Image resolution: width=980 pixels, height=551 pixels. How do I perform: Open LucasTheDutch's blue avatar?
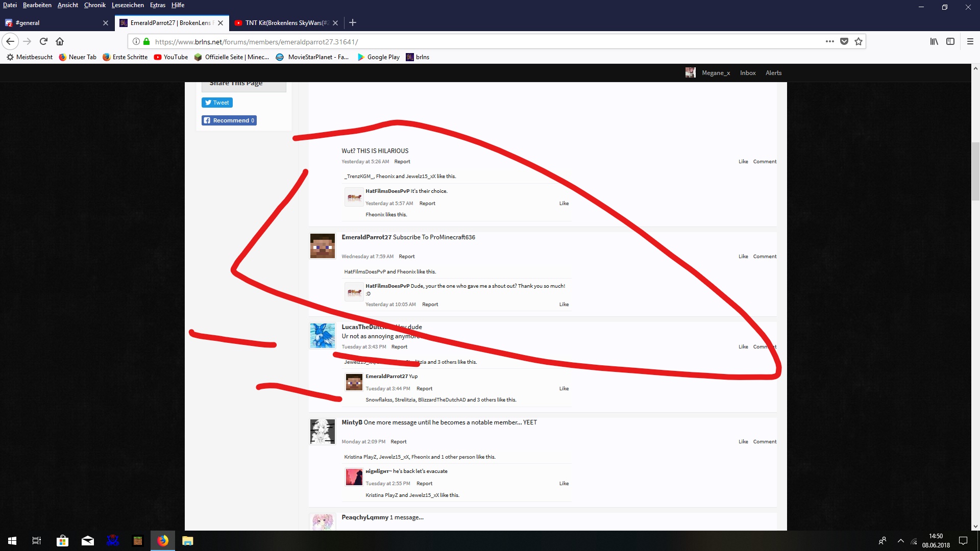tap(323, 336)
